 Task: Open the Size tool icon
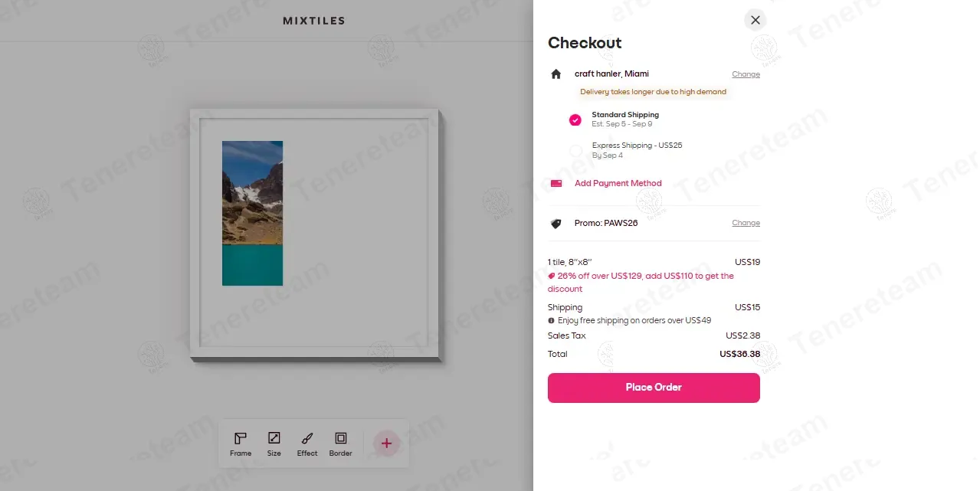274,438
